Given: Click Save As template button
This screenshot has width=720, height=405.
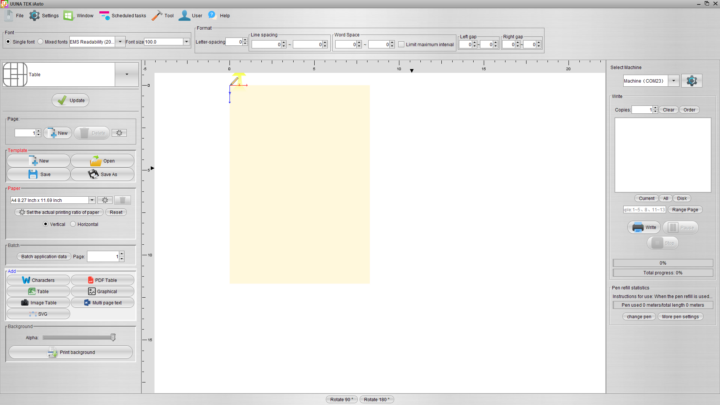Looking at the screenshot, I should click(x=102, y=174).
